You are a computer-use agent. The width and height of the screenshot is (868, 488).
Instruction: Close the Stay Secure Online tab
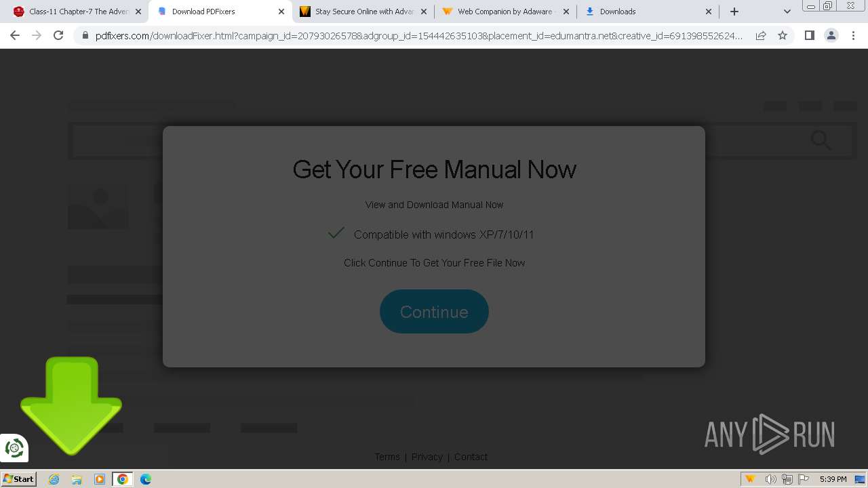(x=424, y=12)
